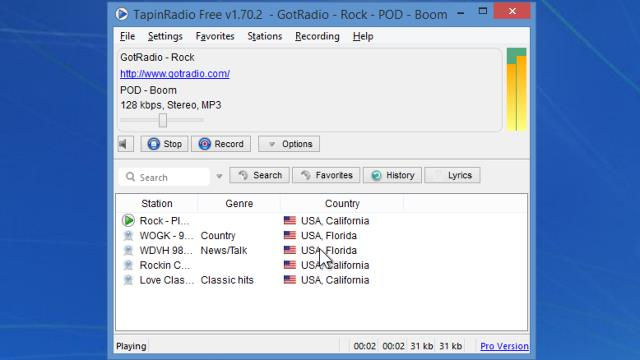640x360 pixels.
Task: Click USA, California in Love Clas row
Action: pos(335,280)
